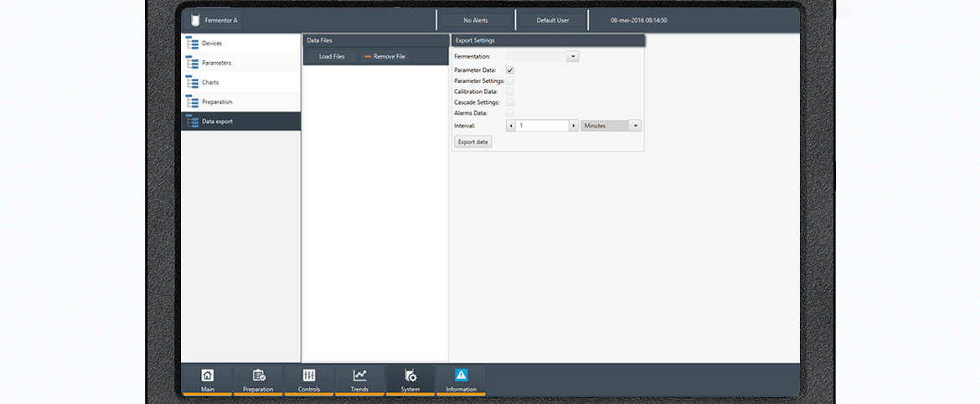Open the Information alert icon
The image size is (980, 404).
[x=462, y=376]
